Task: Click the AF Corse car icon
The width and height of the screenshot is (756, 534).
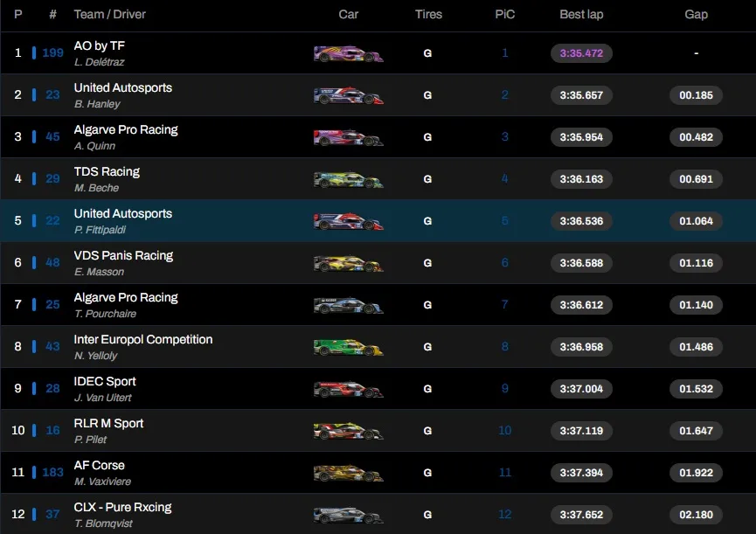Action: pos(348,473)
